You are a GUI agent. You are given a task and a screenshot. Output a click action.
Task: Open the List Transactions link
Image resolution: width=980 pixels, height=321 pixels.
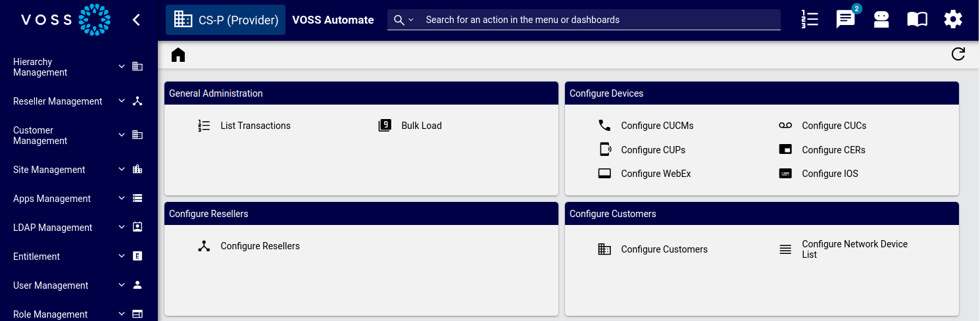coord(255,126)
